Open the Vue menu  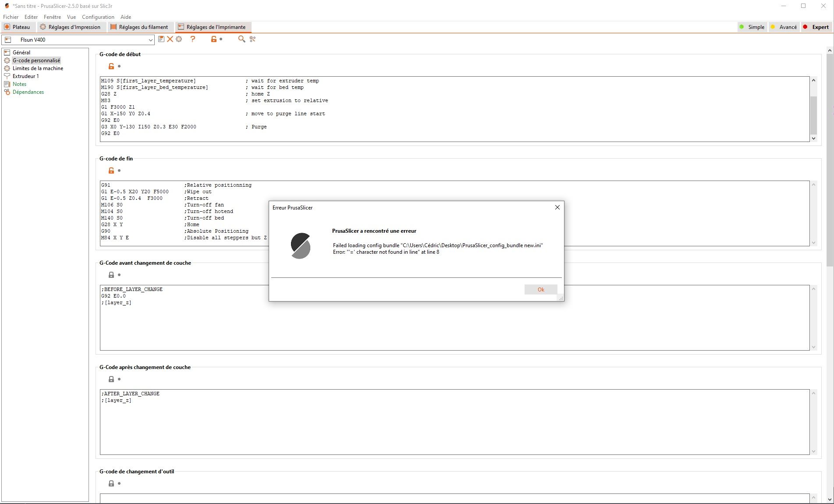coord(71,17)
